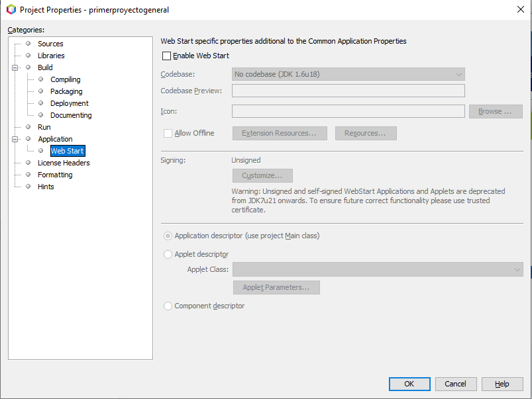Click the Icon path text field
The width and height of the screenshot is (532, 399).
pos(348,111)
